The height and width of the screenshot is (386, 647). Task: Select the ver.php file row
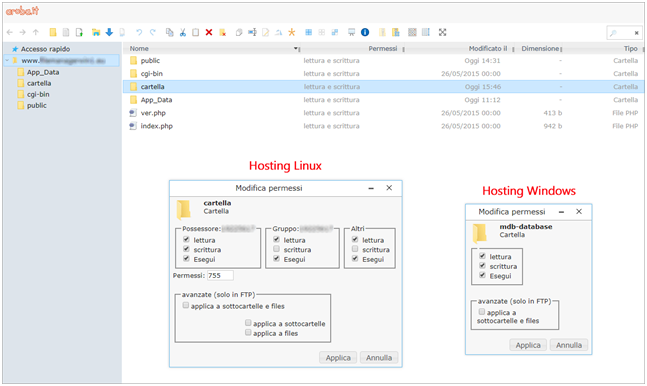pos(383,113)
